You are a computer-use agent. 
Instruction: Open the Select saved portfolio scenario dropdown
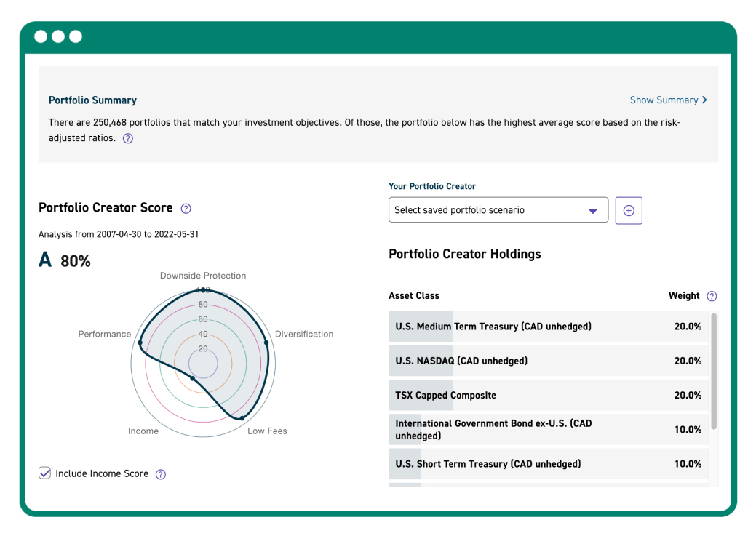point(498,209)
